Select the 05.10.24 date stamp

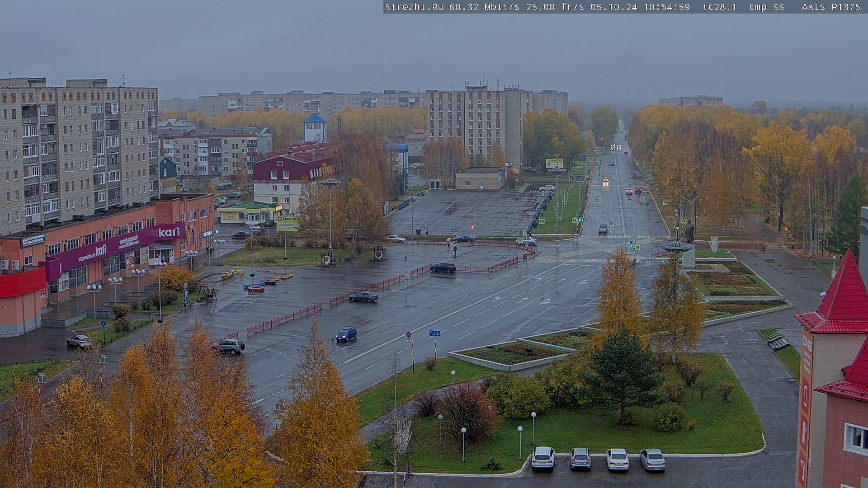click(613, 7)
